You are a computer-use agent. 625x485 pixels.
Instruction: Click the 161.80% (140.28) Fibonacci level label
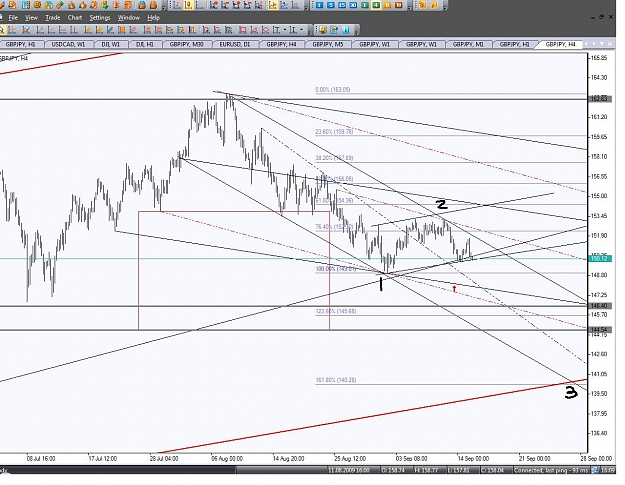pos(336,380)
